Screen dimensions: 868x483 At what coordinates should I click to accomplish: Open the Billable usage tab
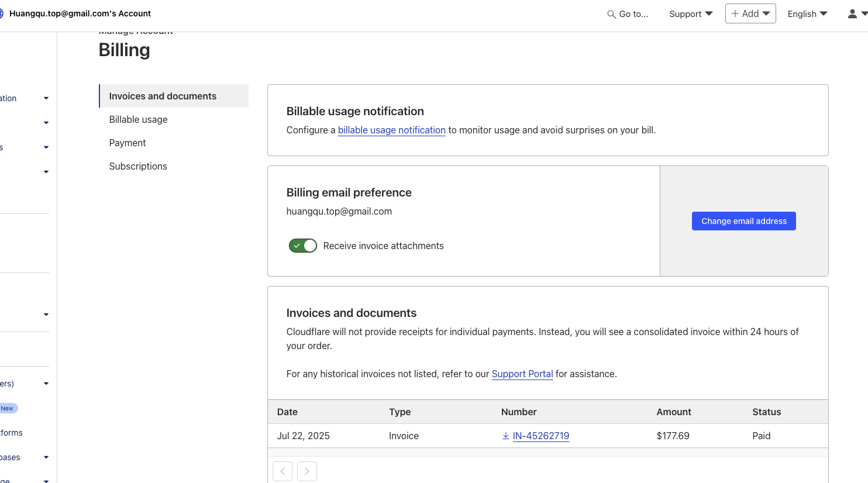coord(138,119)
